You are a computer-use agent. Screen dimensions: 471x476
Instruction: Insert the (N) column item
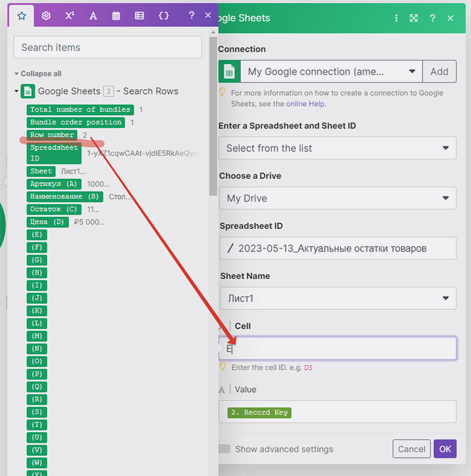click(37, 349)
